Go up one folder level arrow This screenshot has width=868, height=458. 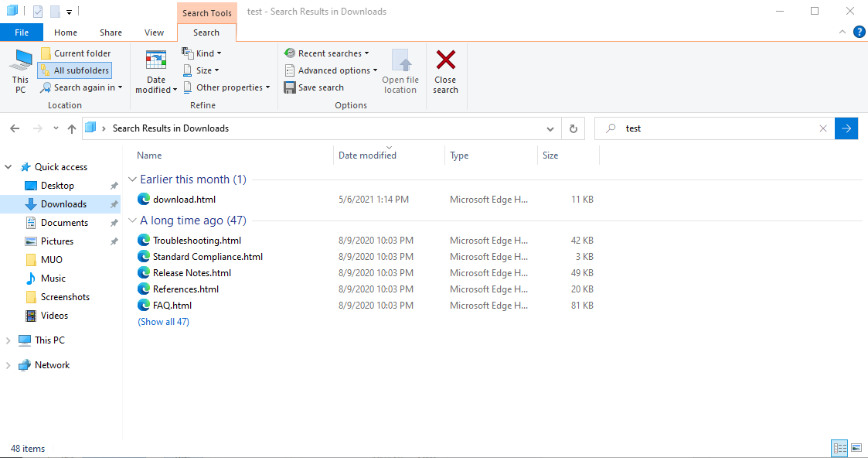(71, 128)
